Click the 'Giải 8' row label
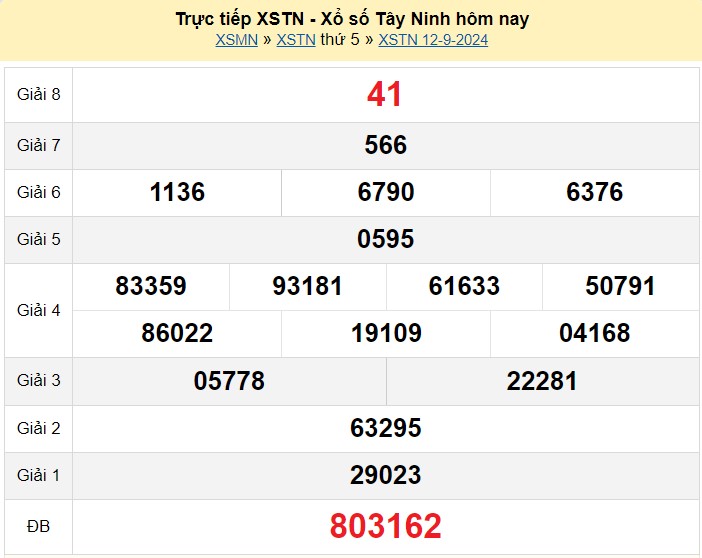702x558 pixels. tap(39, 94)
